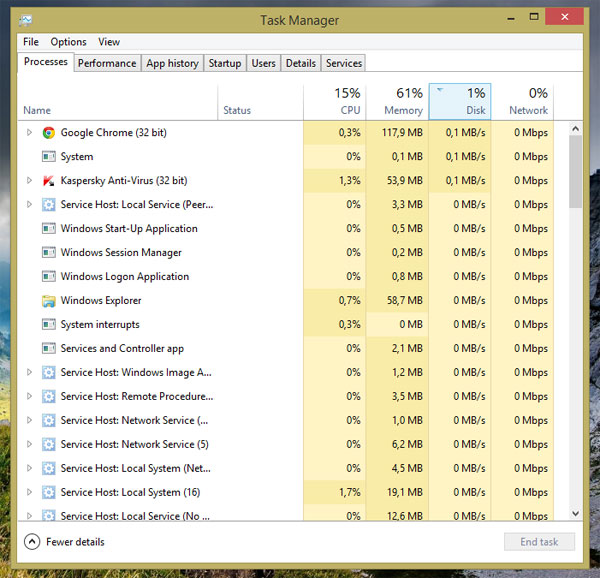Click the Windows Explorer folder icon
Viewport: 600px width, 578px height.
click(48, 301)
